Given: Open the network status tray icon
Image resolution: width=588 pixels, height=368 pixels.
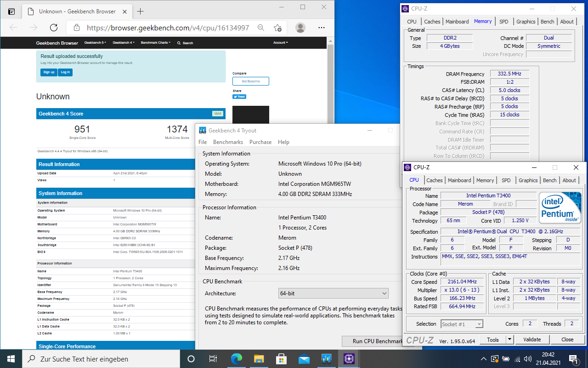Looking at the screenshot, I should 518,359.
